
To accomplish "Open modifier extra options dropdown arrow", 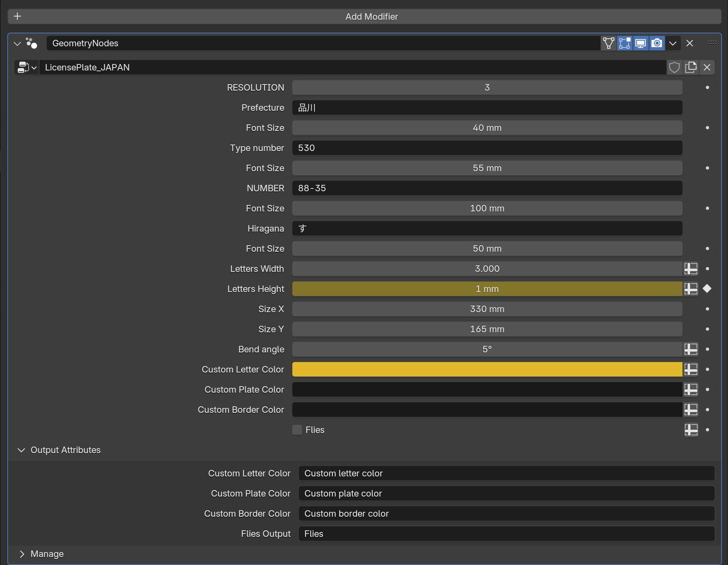I will [x=673, y=43].
